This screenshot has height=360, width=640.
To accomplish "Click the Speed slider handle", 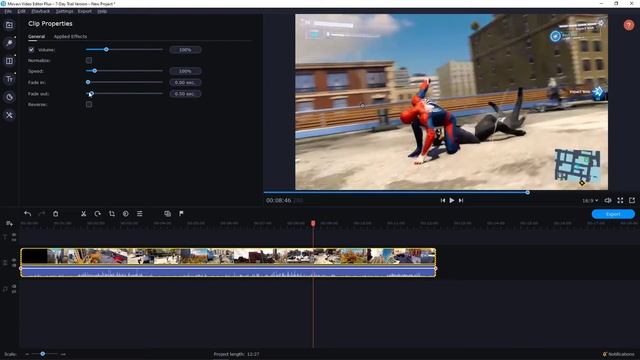I will click(95, 71).
